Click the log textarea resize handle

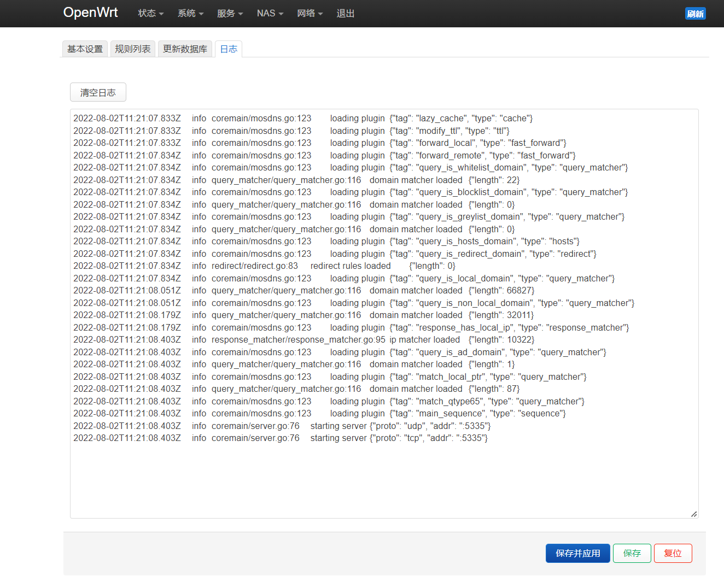(x=693, y=514)
